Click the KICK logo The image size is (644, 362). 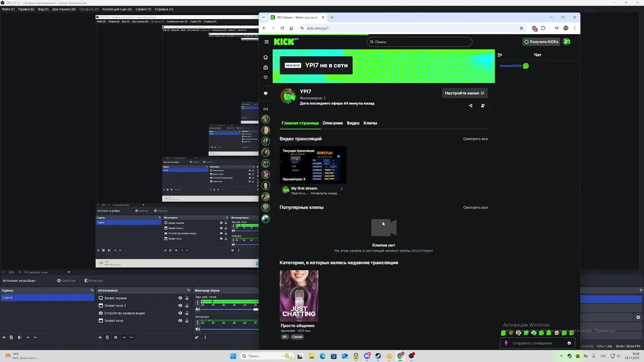point(285,42)
